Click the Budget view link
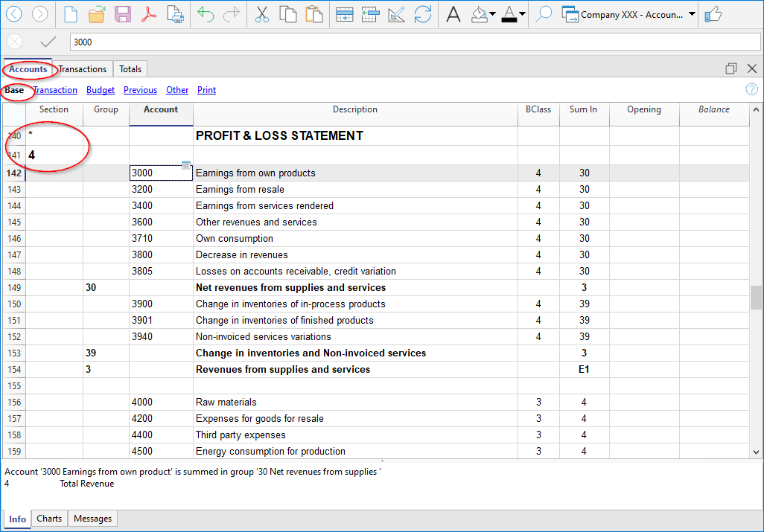Screen dimensions: 764x532 point(101,90)
